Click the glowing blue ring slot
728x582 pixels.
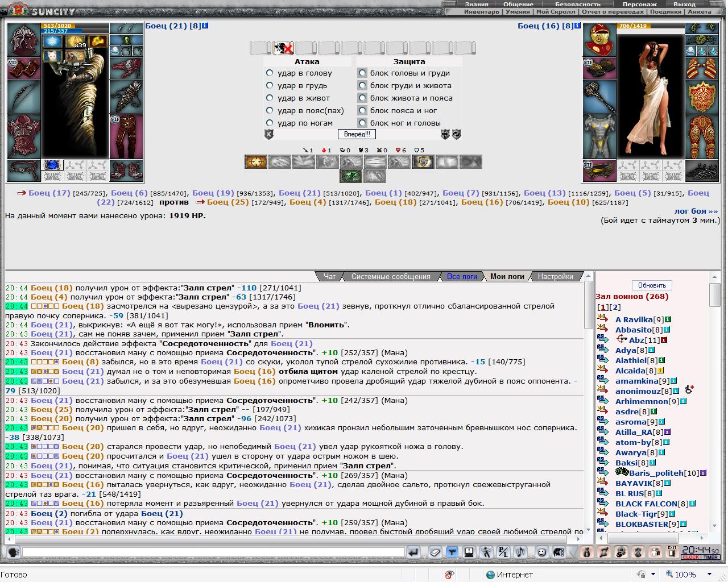pos(52,165)
